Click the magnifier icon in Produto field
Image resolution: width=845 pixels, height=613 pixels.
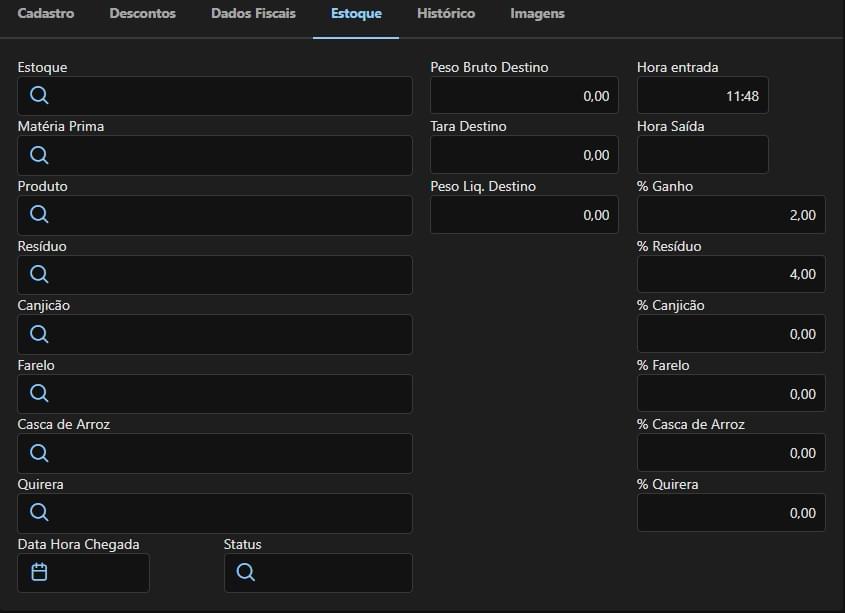coord(39,215)
